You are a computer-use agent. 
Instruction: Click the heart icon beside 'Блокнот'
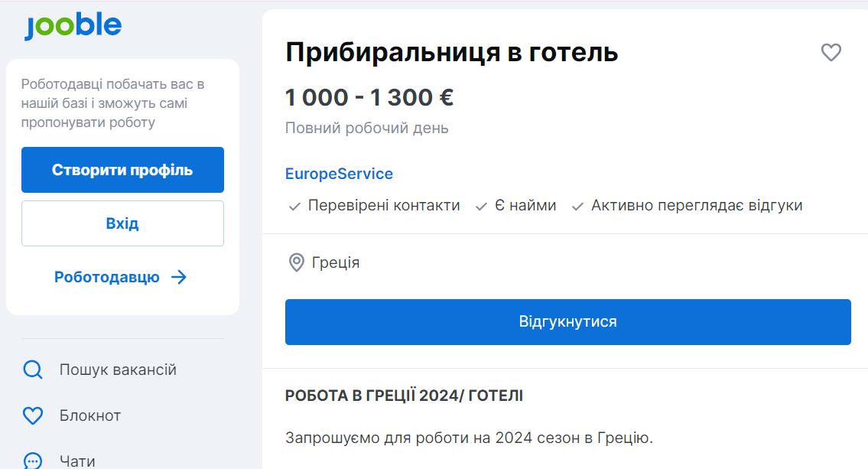pos(32,415)
